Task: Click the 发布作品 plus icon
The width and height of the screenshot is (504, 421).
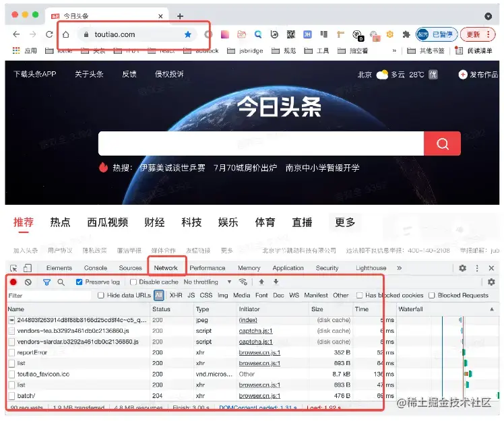Action: [462, 75]
